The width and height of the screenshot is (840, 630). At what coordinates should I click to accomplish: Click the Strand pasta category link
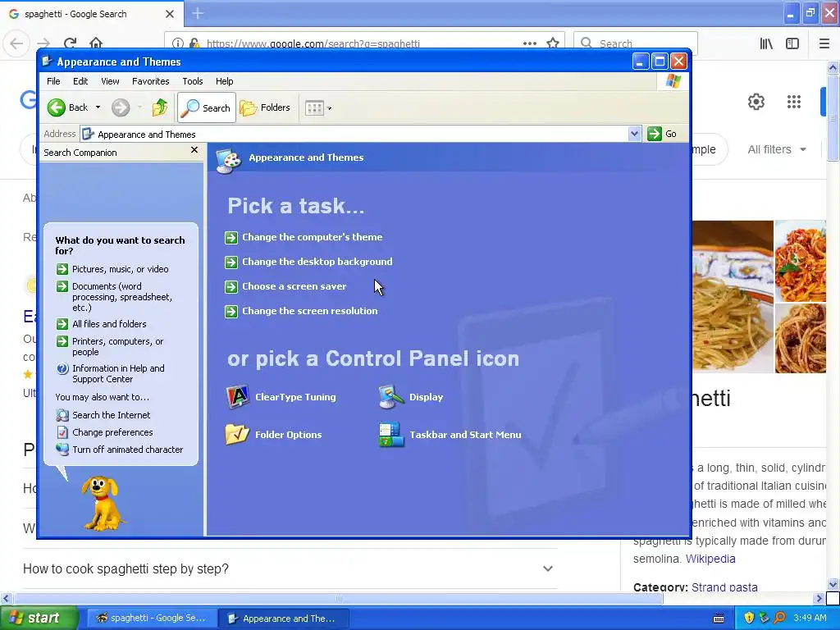[x=724, y=587]
